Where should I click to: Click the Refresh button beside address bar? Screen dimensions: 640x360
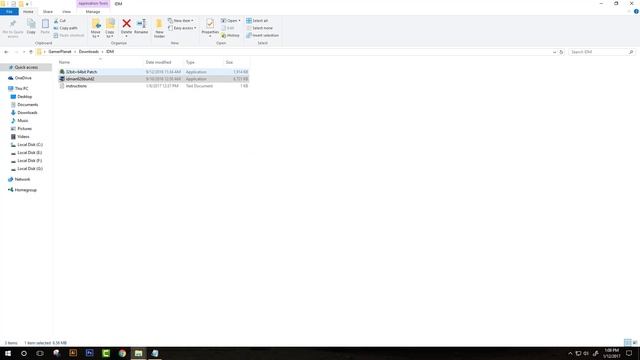click(x=561, y=52)
